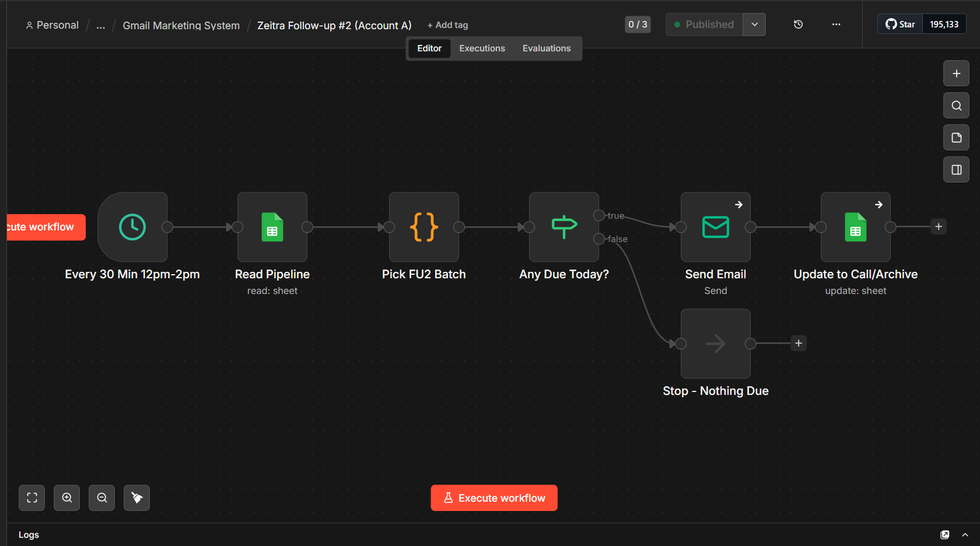
Task: Click the workflow history clock icon
Action: (799, 24)
